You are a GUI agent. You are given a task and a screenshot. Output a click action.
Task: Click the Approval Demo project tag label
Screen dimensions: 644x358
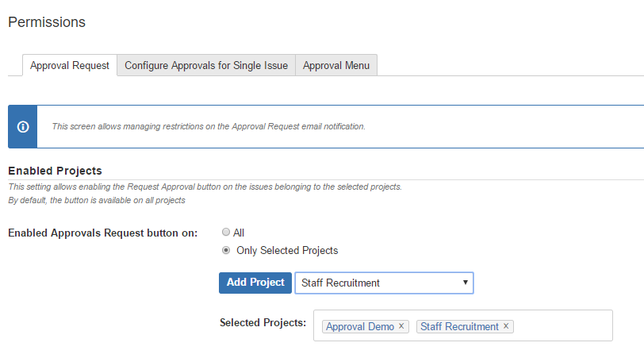pos(360,326)
